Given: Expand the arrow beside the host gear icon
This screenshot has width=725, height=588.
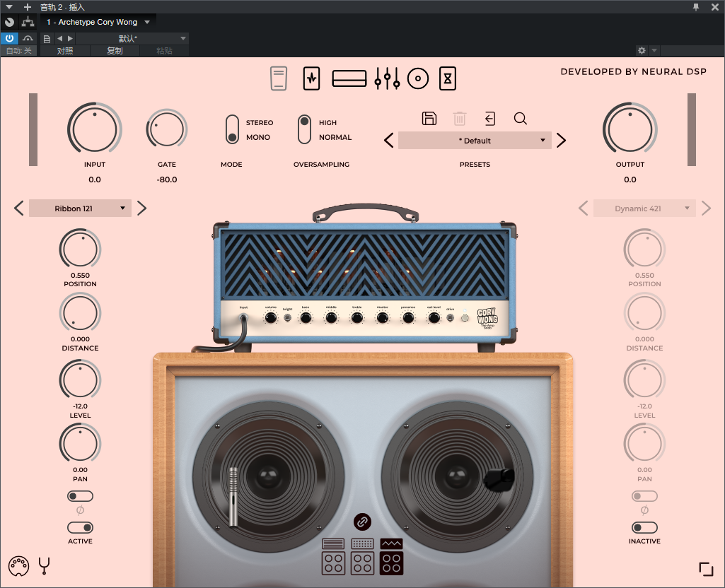Looking at the screenshot, I should [x=654, y=50].
